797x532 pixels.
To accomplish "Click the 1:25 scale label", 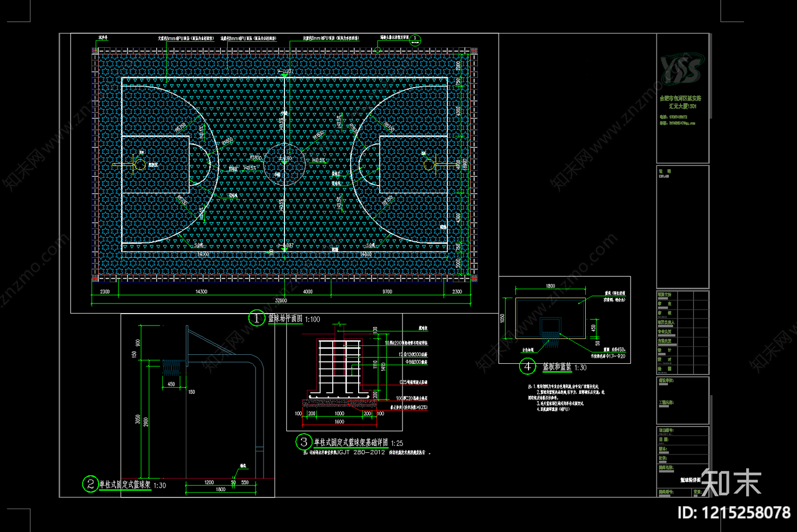I will tap(397, 443).
